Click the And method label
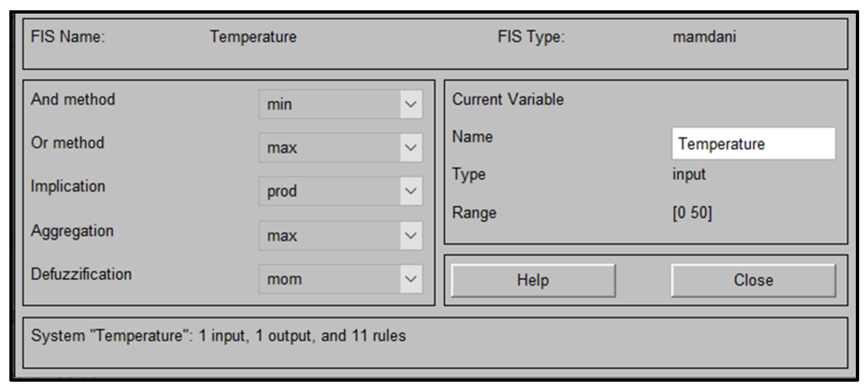The height and width of the screenshot is (392, 868). click(73, 99)
